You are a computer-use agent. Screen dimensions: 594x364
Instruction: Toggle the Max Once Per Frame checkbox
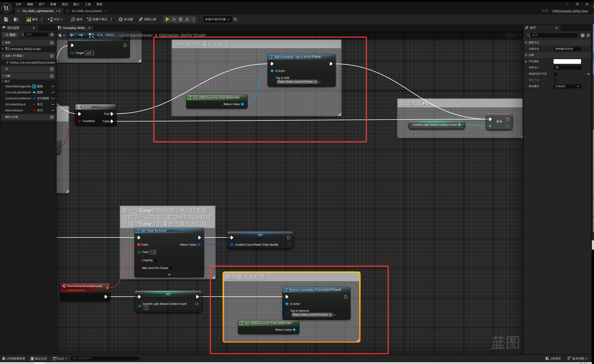[171, 268]
